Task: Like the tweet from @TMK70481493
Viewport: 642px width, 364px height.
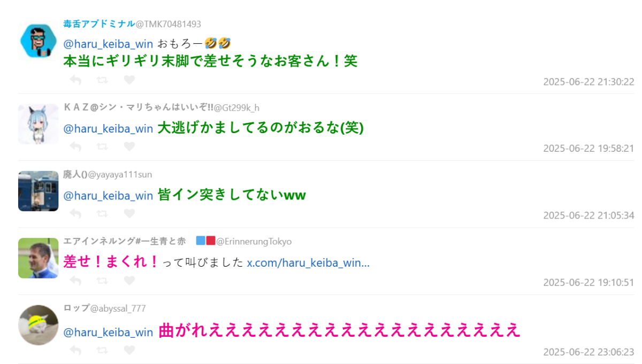Action: (x=129, y=80)
